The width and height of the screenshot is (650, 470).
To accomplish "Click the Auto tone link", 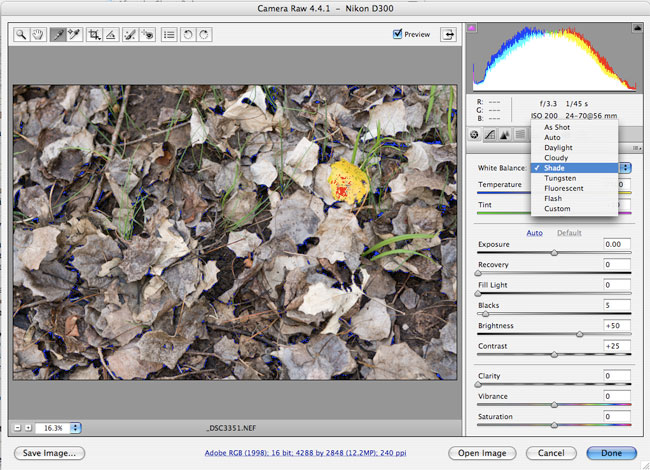I will 534,233.
